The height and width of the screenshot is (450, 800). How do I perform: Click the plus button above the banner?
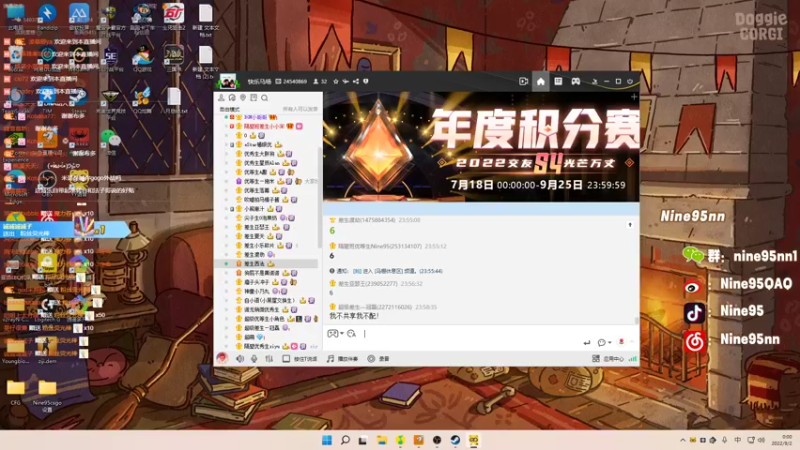click(x=634, y=96)
